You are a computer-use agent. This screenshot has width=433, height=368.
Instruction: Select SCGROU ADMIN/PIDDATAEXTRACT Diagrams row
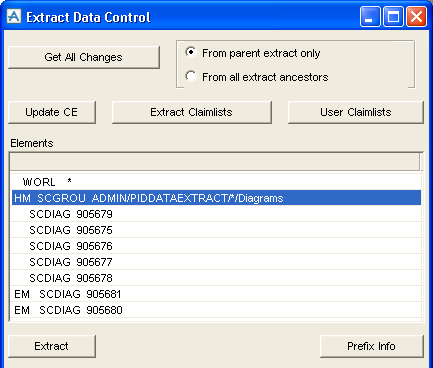(x=216, y=198)
